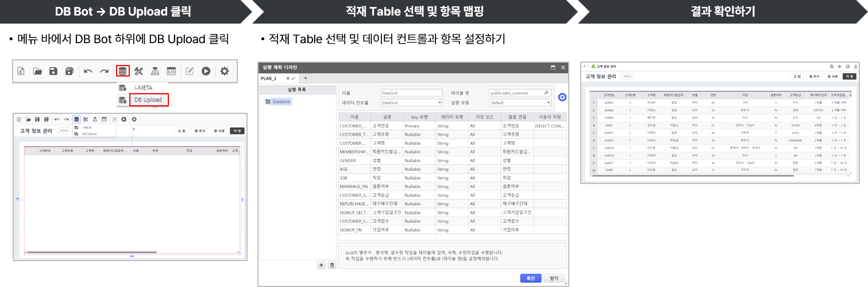Choose DB Upload from the DB Bot dropdown
868x287 pixels.
[x=148, y=100]
